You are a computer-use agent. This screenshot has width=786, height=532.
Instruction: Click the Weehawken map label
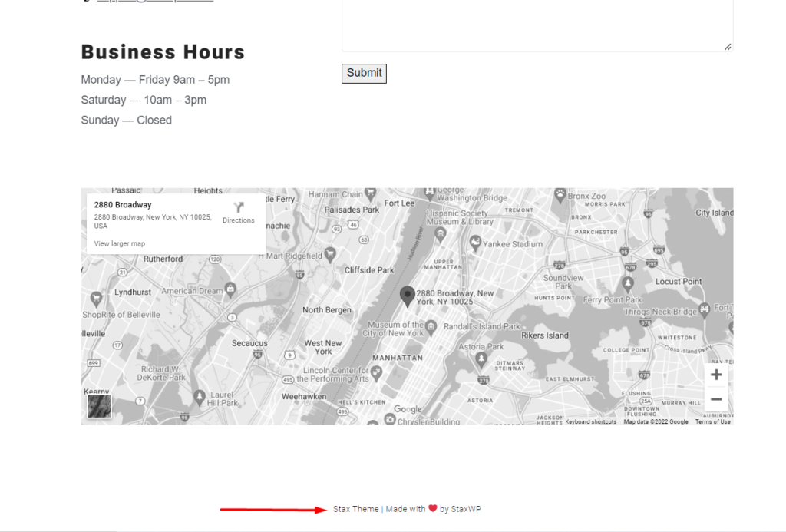coord(304,397)
